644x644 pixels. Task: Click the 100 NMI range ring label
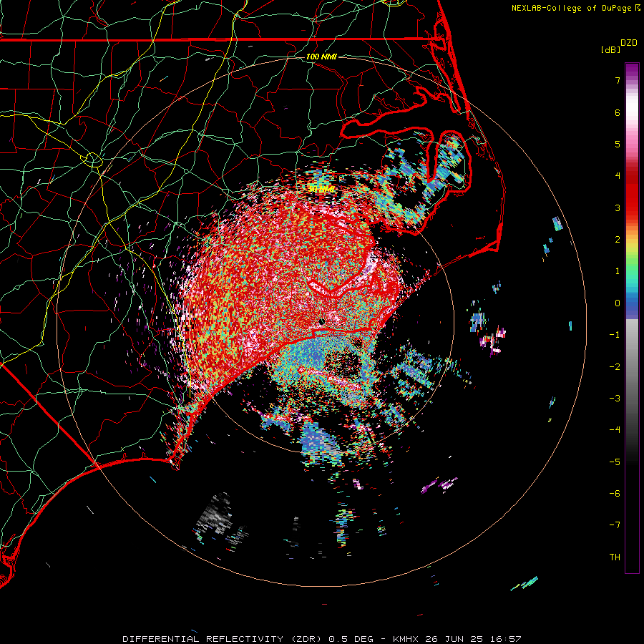321,57
